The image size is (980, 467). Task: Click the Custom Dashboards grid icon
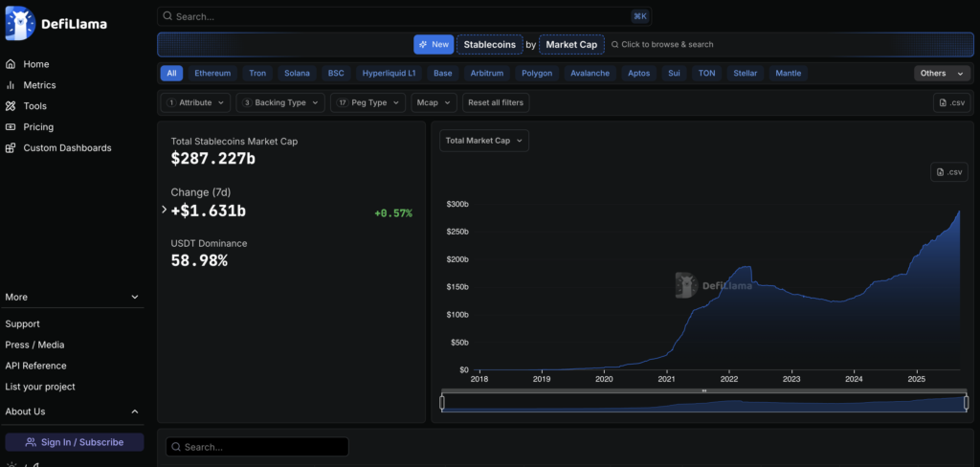(x=10, y=148)
